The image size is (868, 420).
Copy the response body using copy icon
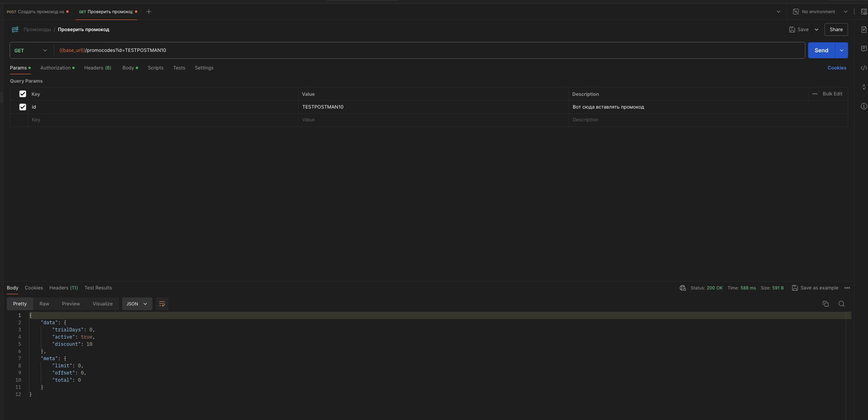click(x=825, y=304)
